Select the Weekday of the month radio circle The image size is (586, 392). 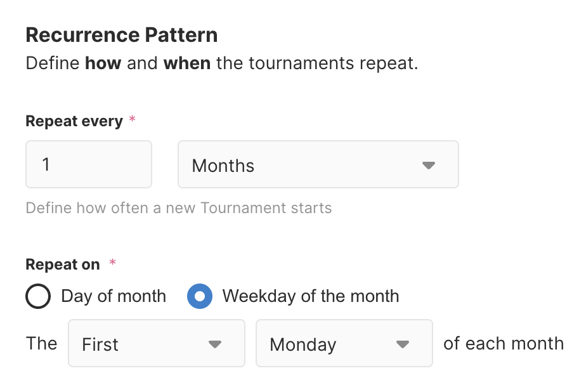pyautogui.click(x=200, y=296)
